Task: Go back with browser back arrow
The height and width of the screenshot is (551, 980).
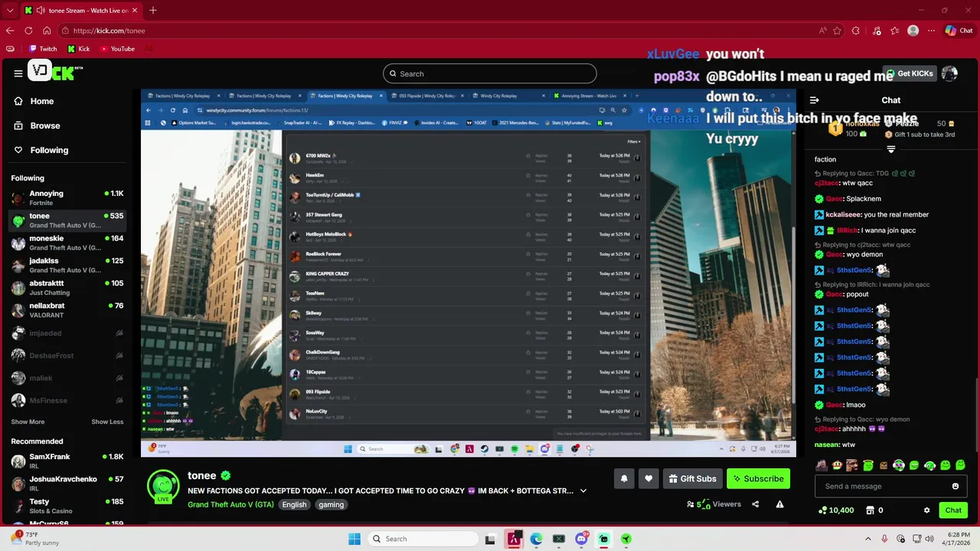Action: coord(10,31)
